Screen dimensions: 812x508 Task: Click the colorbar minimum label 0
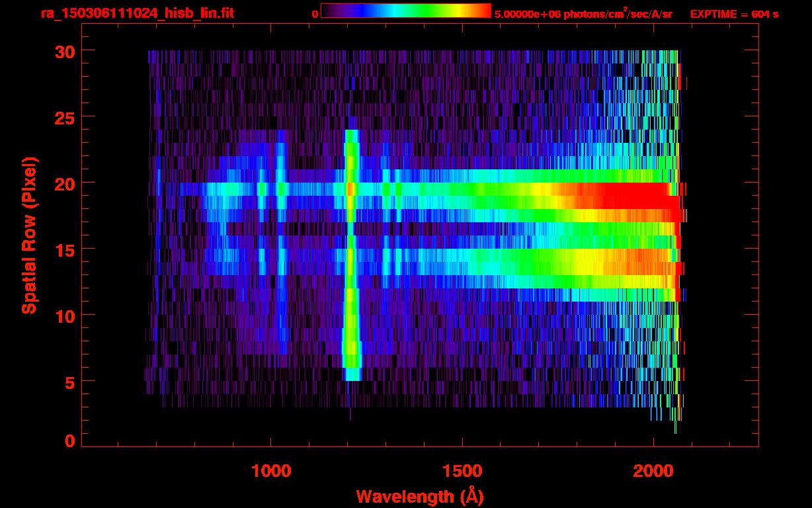click(315, 14)
